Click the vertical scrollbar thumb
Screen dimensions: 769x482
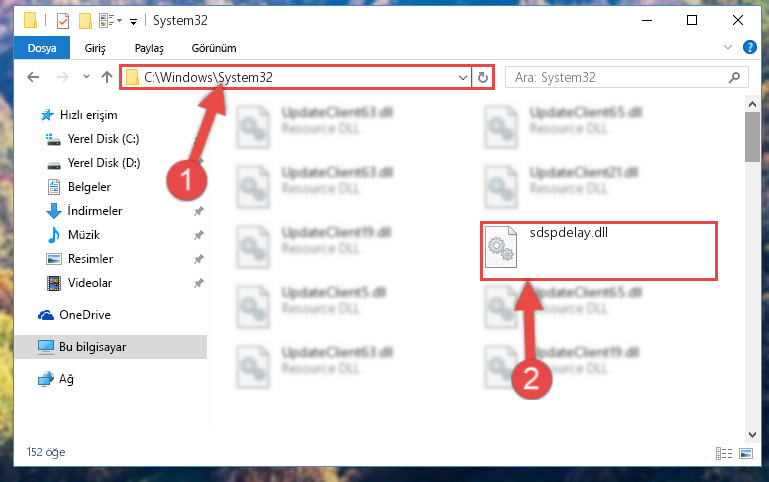[x=752, y=137]
